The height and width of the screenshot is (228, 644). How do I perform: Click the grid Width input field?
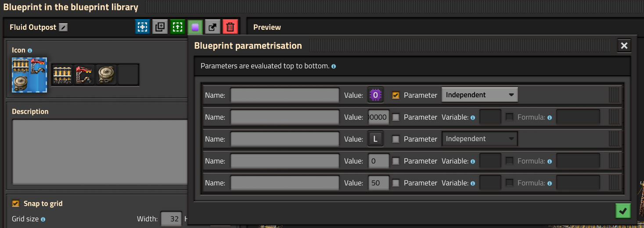pyautogui.click(x=171, y=219)
